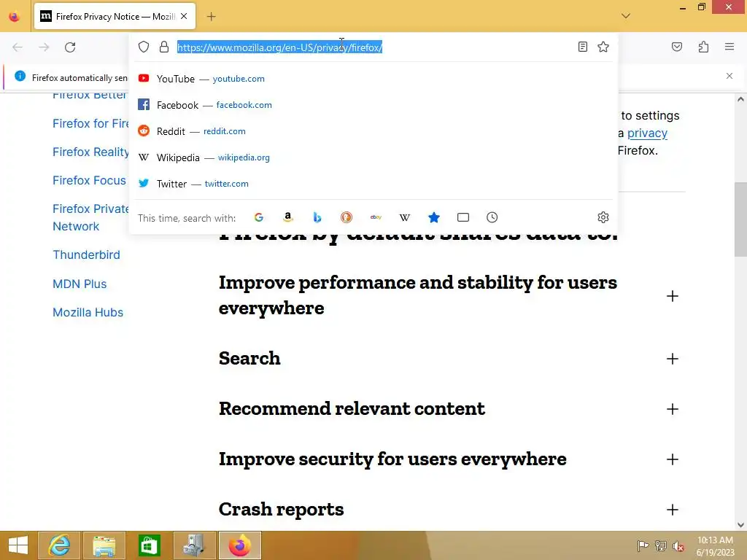Screen dimensions: 747x560
Task: Search bookmarks with the blue star
Action: [434, 217]
